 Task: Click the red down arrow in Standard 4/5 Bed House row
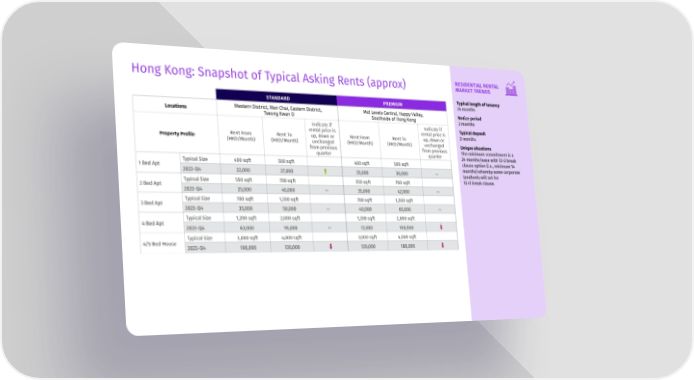(331, 246)
